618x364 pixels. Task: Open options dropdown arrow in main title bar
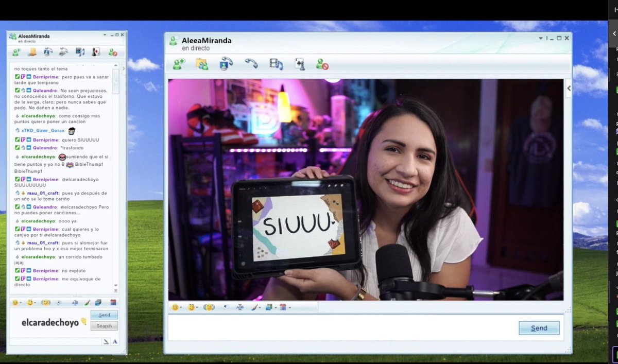point(541,38)
